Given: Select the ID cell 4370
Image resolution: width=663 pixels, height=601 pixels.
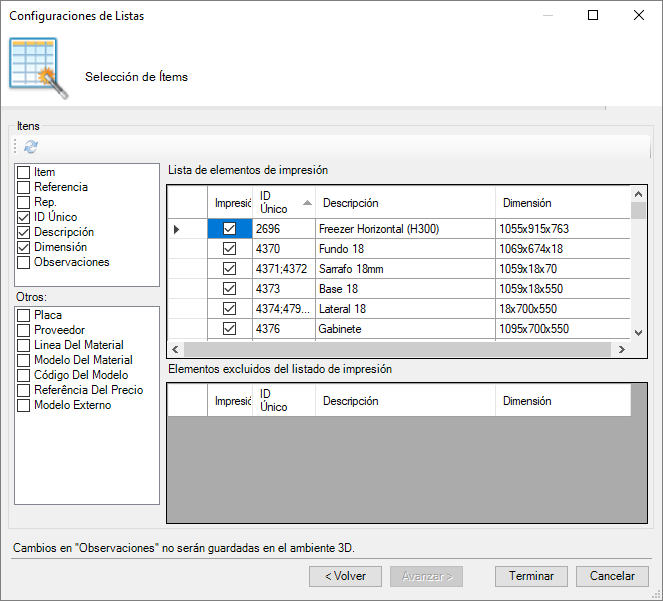Looking at the screenshot, I should pyautogui.click(x=284, y=249).
